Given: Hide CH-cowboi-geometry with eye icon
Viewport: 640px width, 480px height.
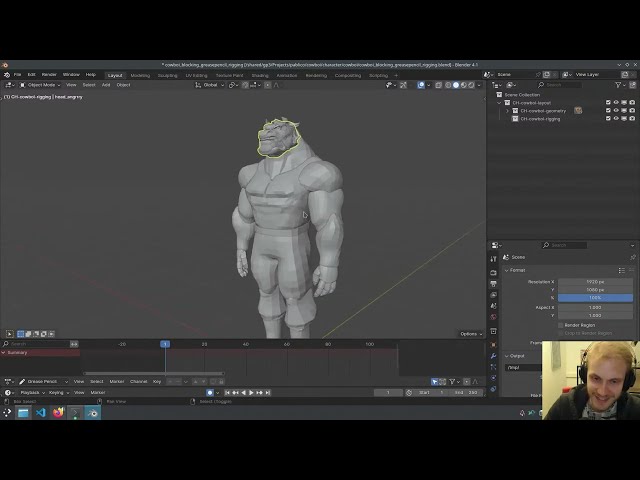Looking at the screenshot, I should click(x=616, y=111).
